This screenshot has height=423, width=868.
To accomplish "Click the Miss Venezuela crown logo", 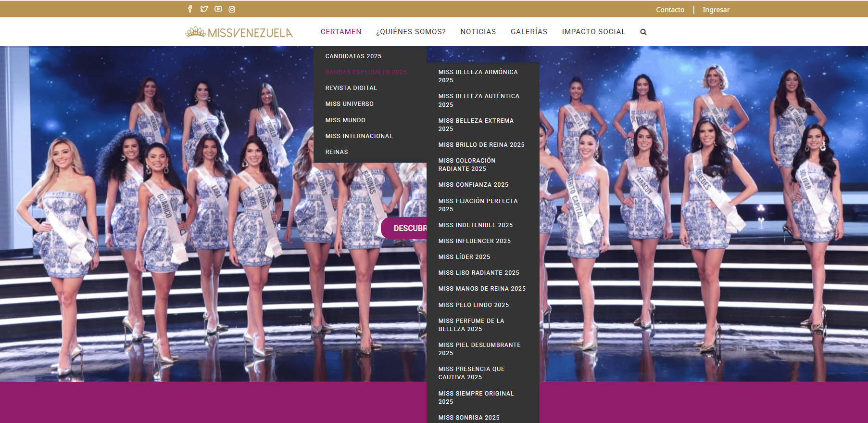I will 239,32.
